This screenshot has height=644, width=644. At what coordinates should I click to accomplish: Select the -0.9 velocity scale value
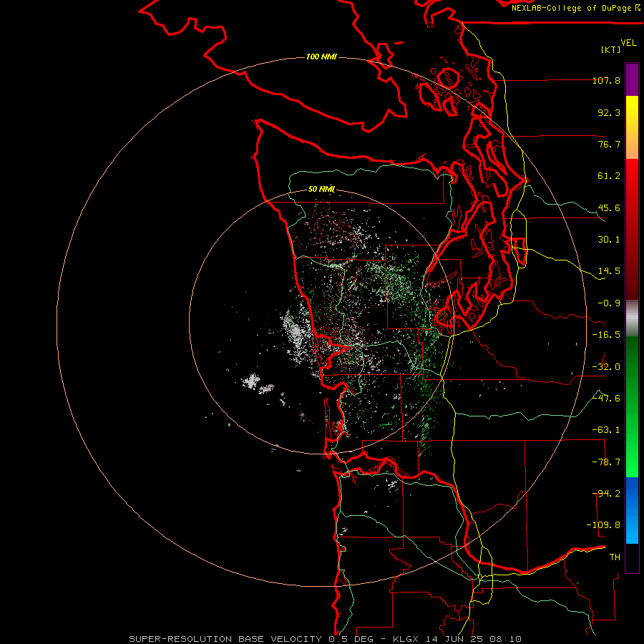click(609, 303)
